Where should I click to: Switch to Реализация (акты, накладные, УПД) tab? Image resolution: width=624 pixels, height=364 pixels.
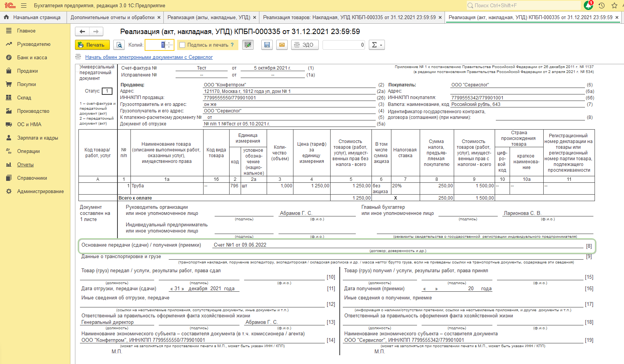pyautogui.click(x=209, y=18)
